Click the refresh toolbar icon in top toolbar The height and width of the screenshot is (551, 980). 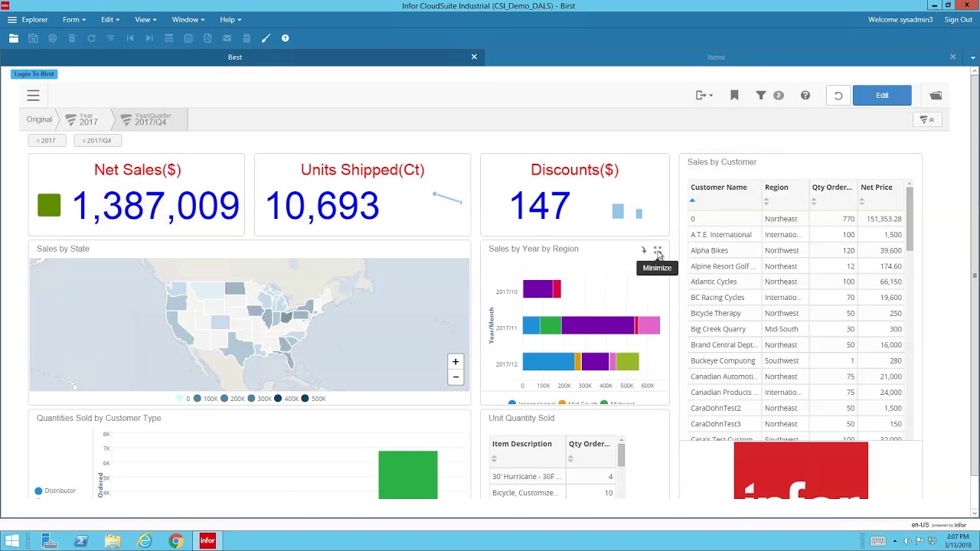[x=91, y=38]
